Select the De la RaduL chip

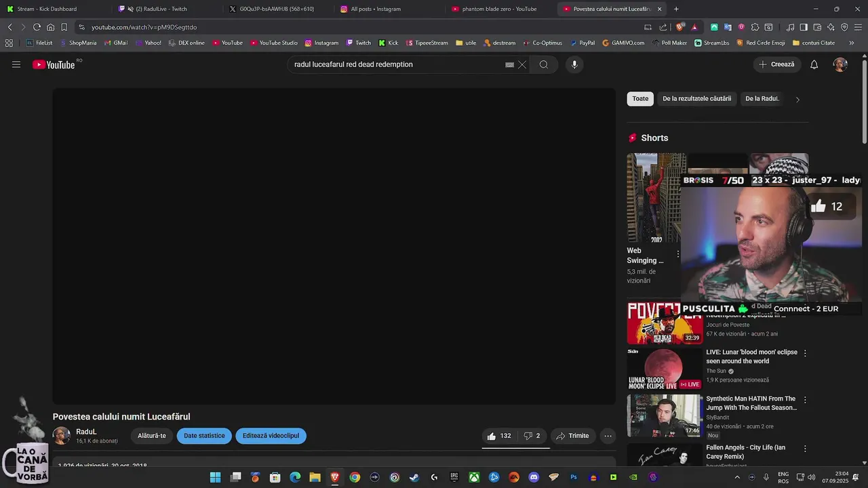[762, 99]
